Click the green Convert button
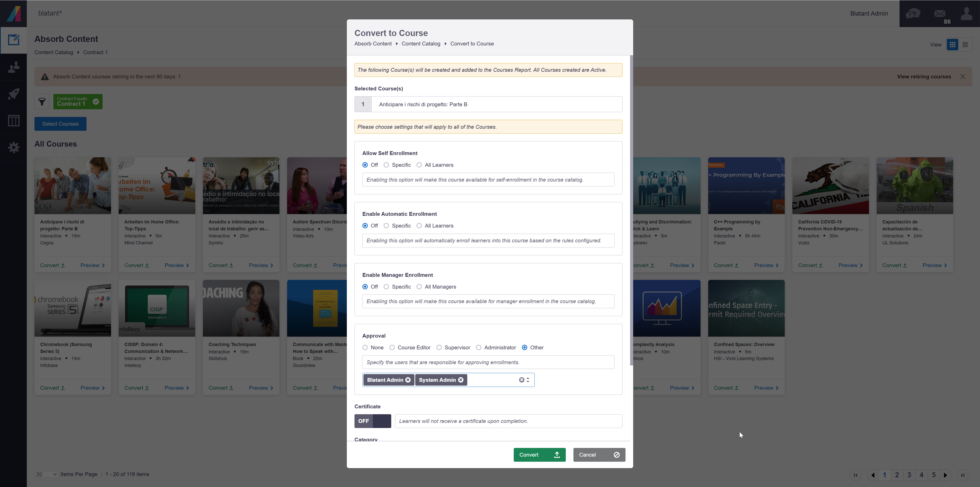Viewport: 980px width, 487px height. click(x=539, y=455)
